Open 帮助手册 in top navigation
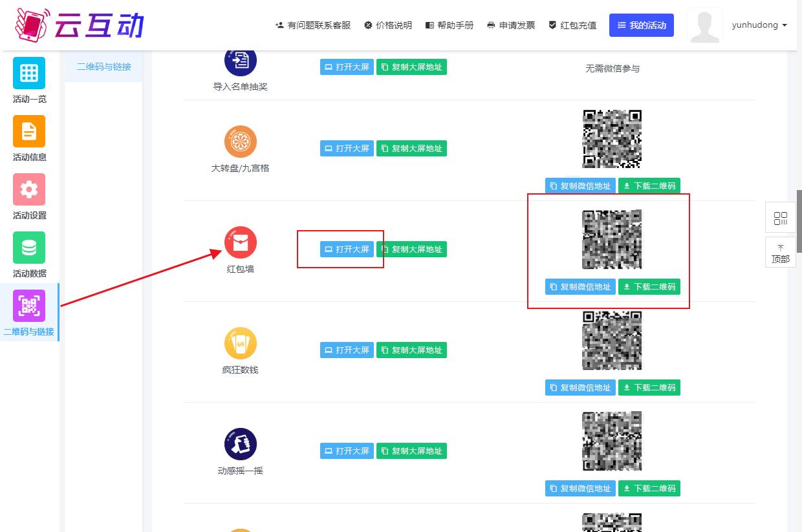Image resolution: width=802 pixels, height=532 pixels. (x=450, y=25)
